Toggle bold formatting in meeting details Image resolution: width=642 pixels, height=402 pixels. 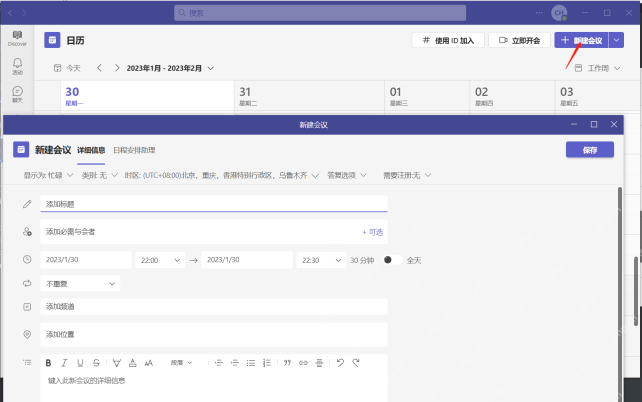click(48, 363)
